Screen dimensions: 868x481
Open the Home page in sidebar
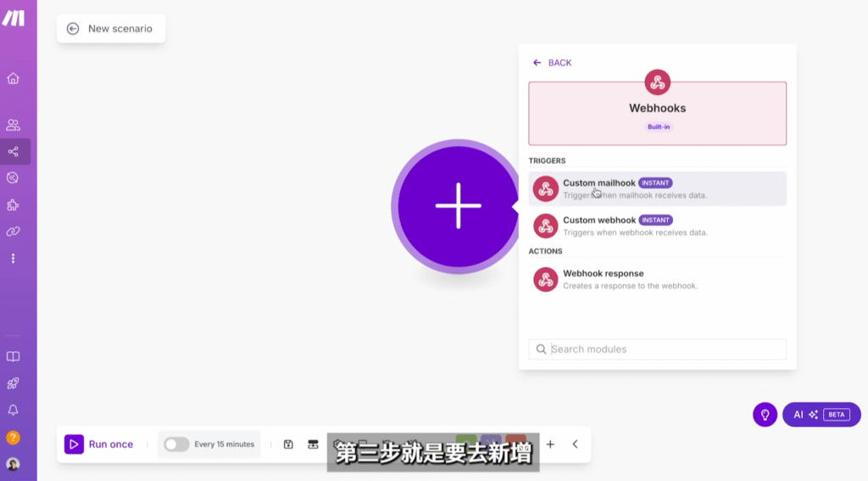tap(13, 79)
